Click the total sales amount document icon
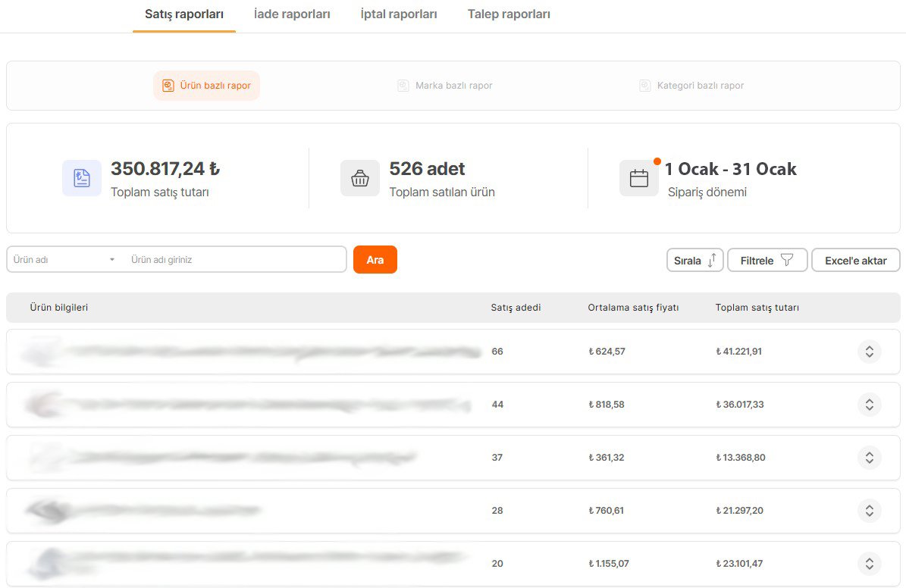Viewport: 906px width, 588px height. [x=82, y=178]
